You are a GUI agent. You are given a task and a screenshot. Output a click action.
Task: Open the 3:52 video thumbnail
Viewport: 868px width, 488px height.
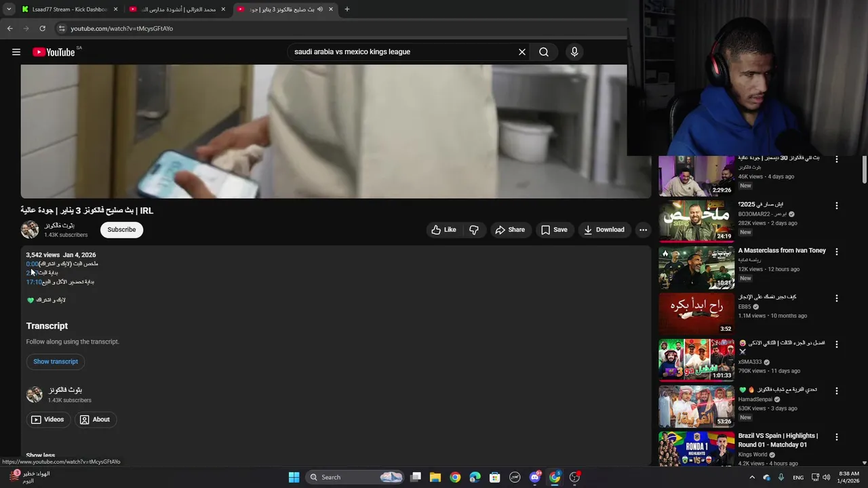pos(696,314)
